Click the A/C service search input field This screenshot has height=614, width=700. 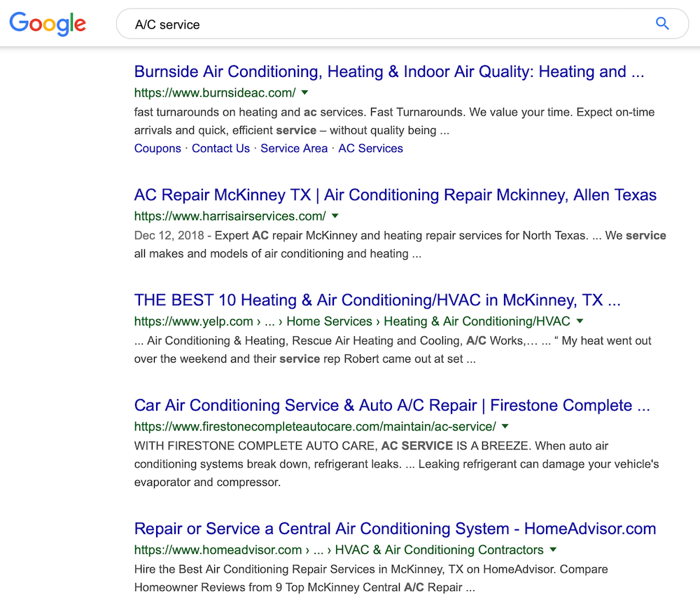(x=402, y=24)
